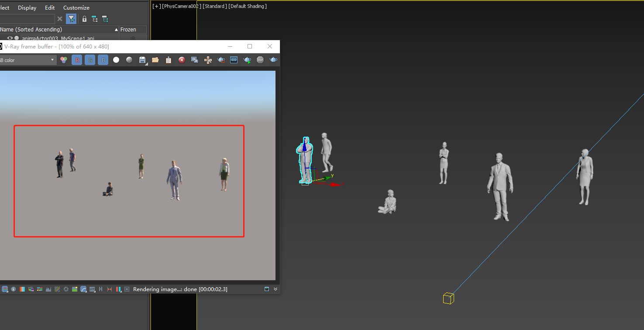Image resolution: width=644 pixels, height=330 pixels.
Task: Open the Display menu in Scene Explorer
Action: pyautogui.click(x=27, y=8)
